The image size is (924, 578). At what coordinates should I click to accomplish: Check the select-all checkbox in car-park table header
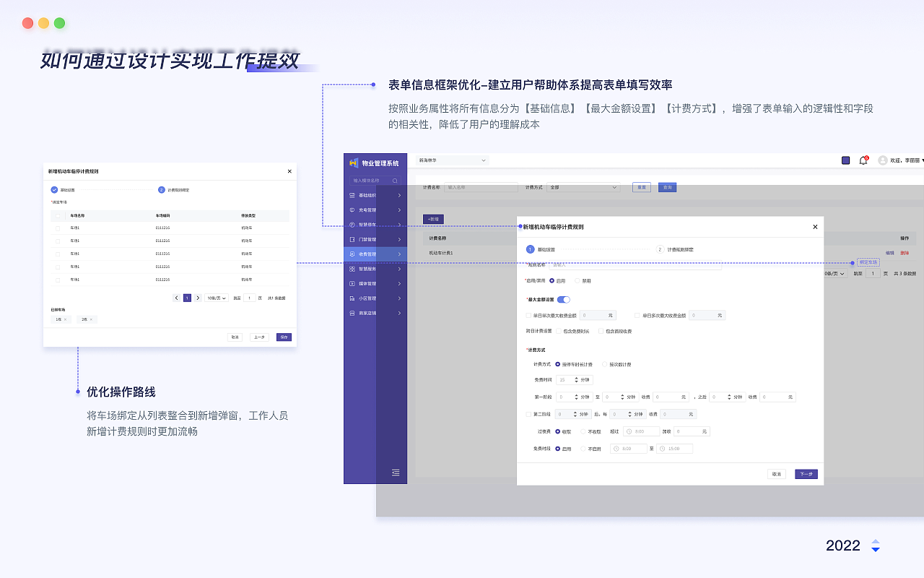pos(58,215)
